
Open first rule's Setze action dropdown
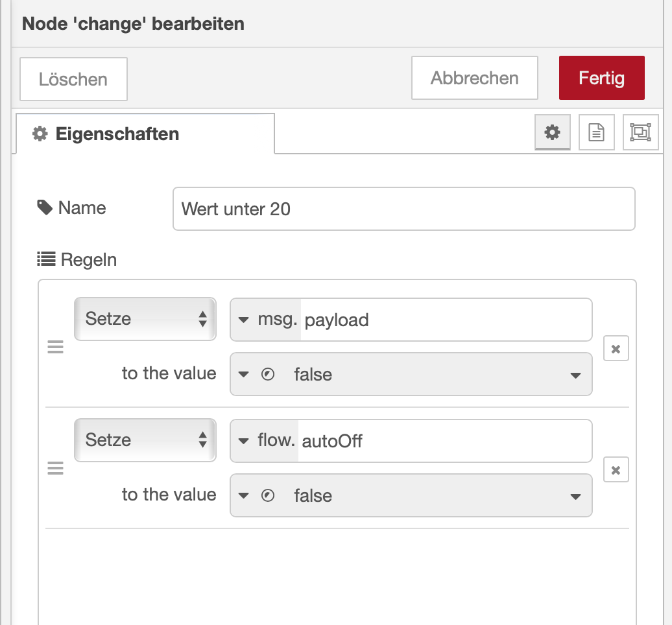[145, 319]
